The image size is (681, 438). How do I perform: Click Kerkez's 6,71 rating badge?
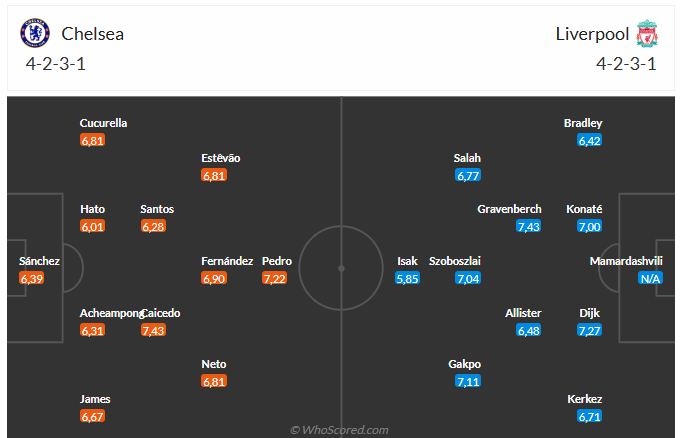589,416
